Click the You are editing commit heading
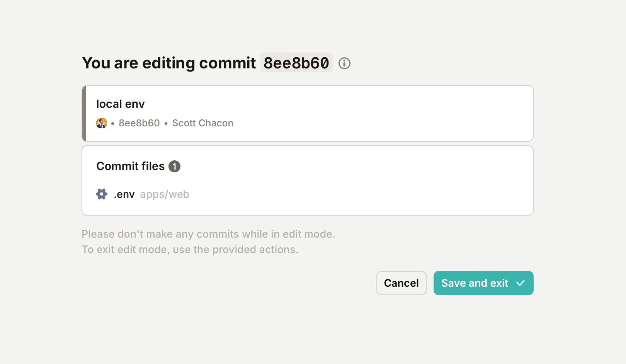The height and width of the screenshot is (364, 626). tap(169, 63)
